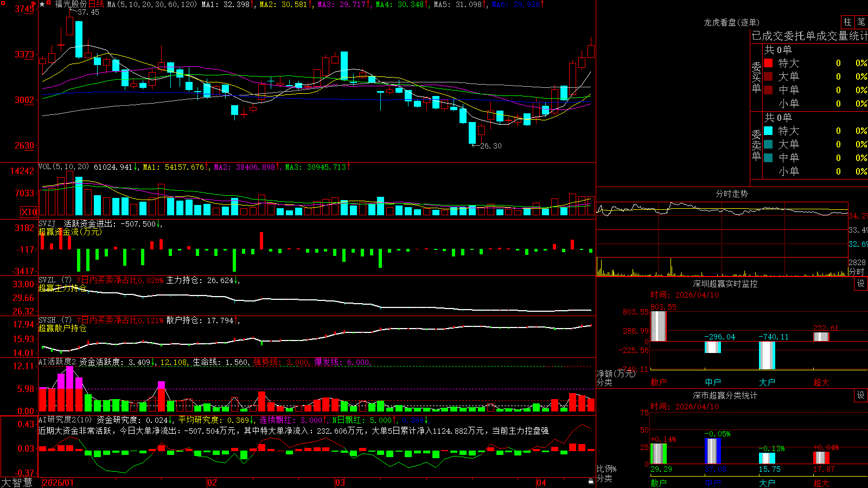
Task: Click the 232.61 超大 net amount bar
Action: [x=821, y=337]
